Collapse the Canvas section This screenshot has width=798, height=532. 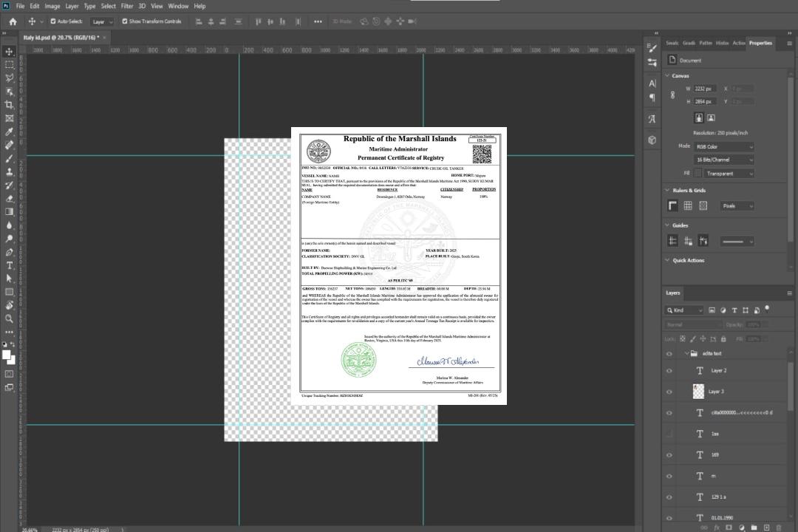coord(667,75)
